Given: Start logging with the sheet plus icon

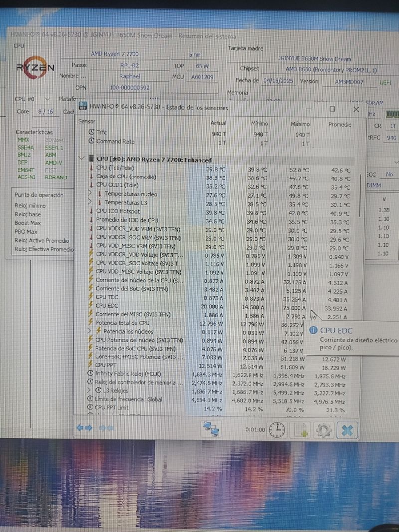Looking at the screenshot, I should tap(301, 430).
